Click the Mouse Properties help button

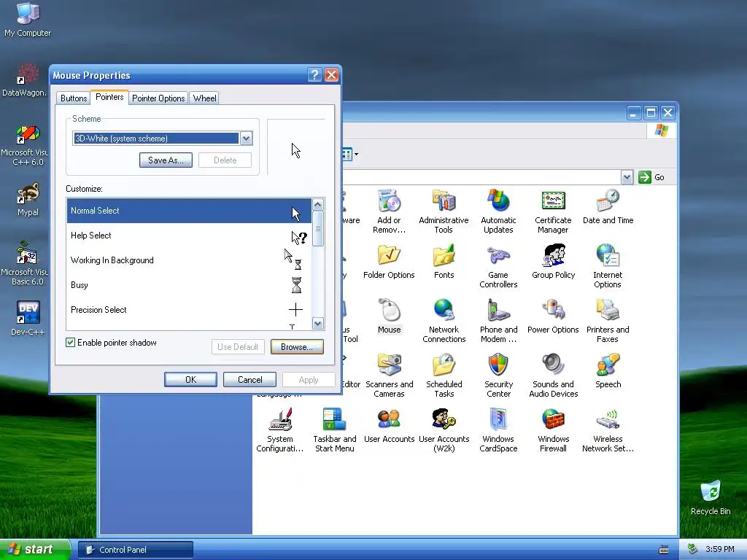click(x=314, y=75)
